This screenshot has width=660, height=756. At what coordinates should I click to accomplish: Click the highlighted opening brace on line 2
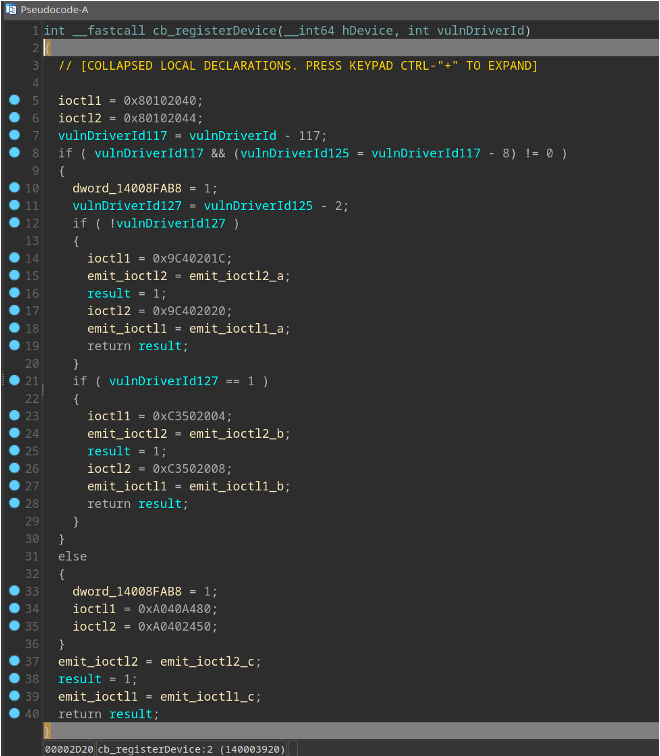[46, 48]
